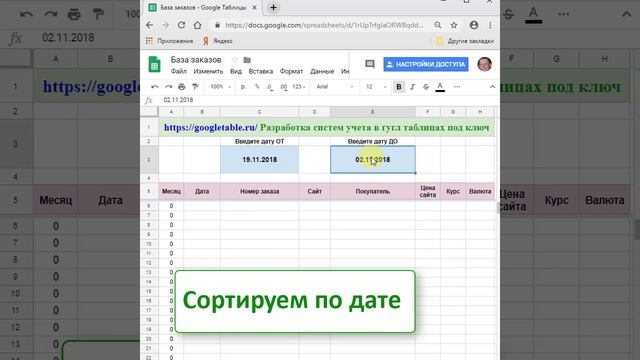The width and height of the screenshot is (640, 360).
Task: Open the Другие закладки folder
Action: [465, 41]
